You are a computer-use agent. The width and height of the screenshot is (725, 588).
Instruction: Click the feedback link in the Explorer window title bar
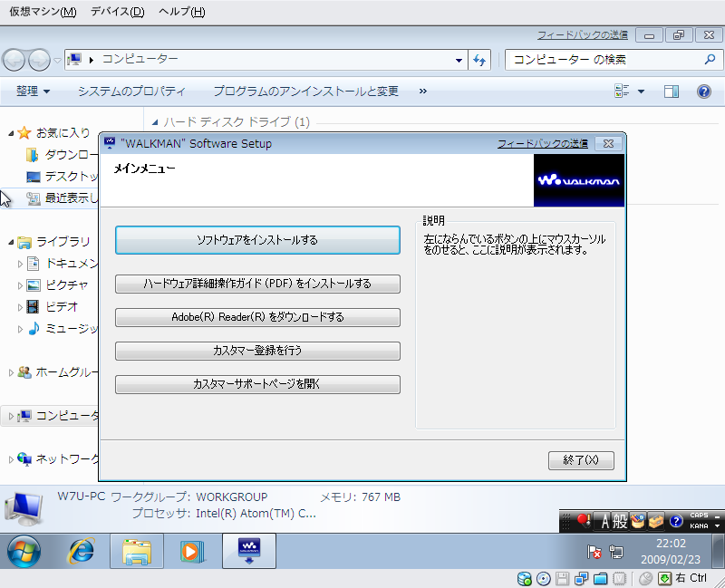tap(583, 35)
